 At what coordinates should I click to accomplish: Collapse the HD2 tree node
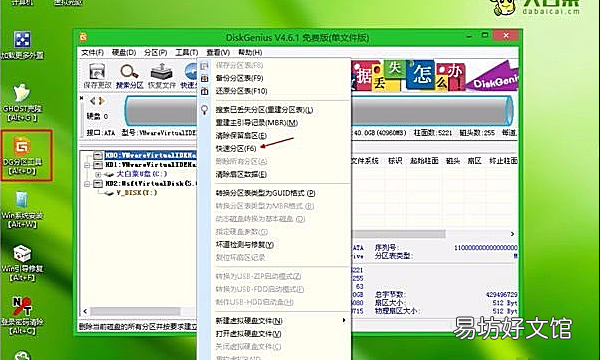click(x=88, y=184)
